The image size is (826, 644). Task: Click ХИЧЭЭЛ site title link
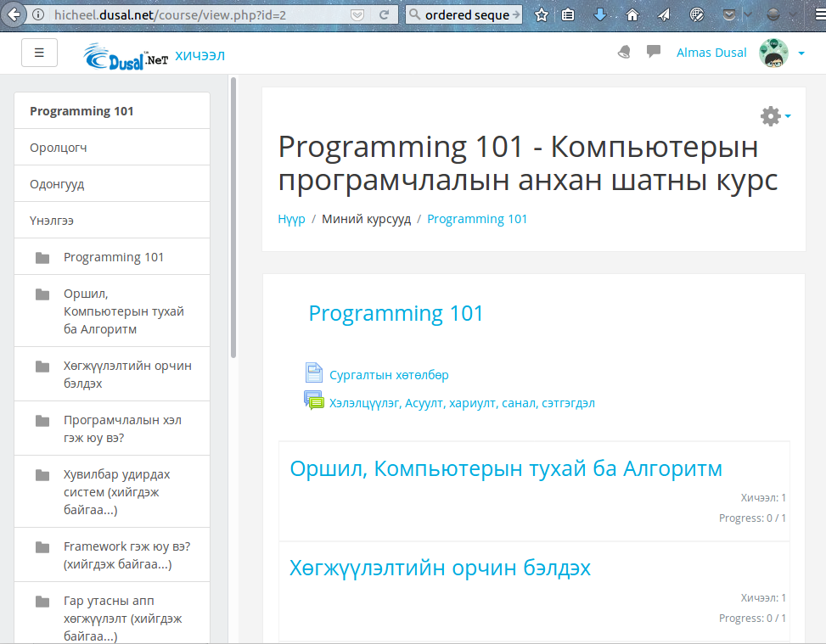[199, 55]
